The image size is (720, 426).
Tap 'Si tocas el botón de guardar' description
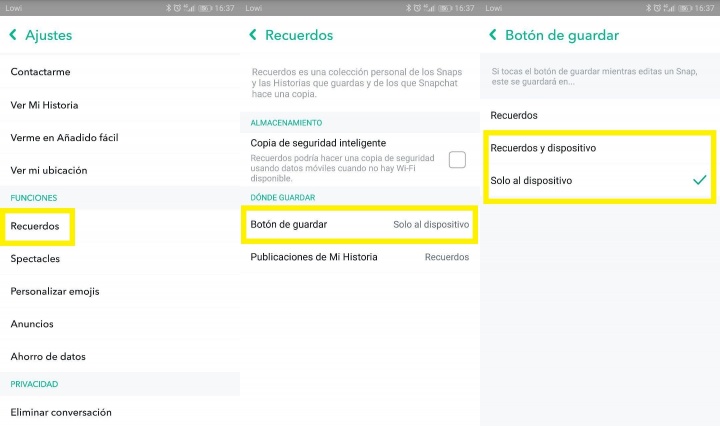(595, 76)
